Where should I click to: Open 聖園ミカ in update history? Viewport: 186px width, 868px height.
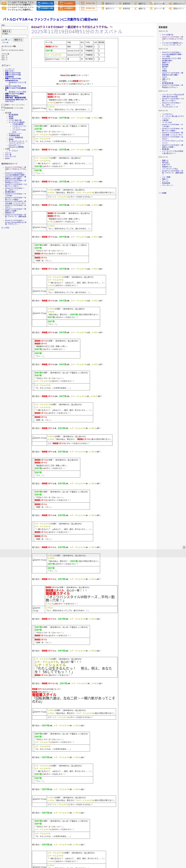click(x=165, y=161)
